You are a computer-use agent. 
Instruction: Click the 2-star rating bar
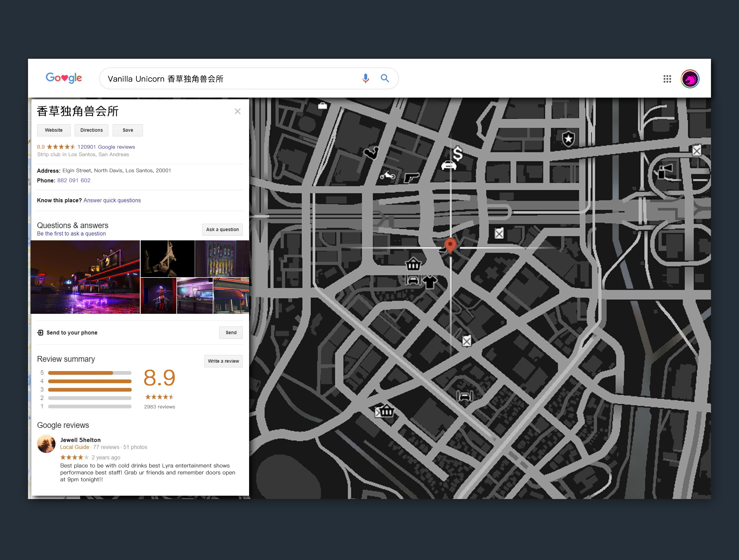(x=90, y=398)
